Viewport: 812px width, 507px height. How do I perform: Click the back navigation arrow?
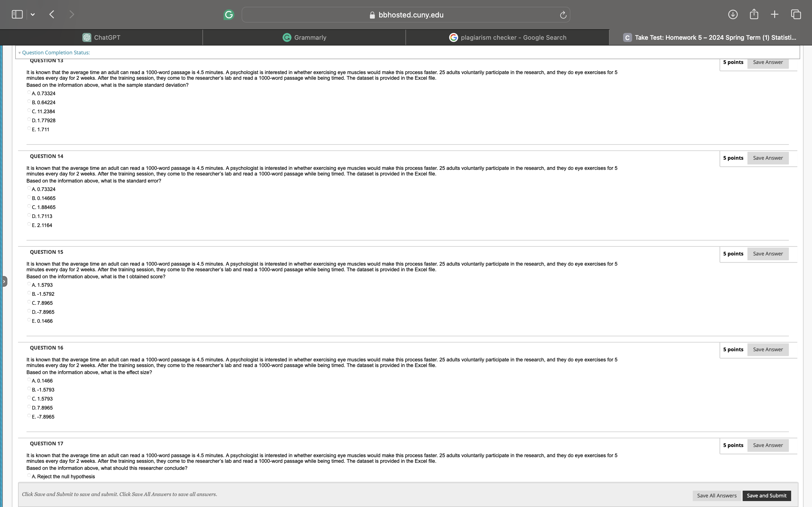coord(52,14)
